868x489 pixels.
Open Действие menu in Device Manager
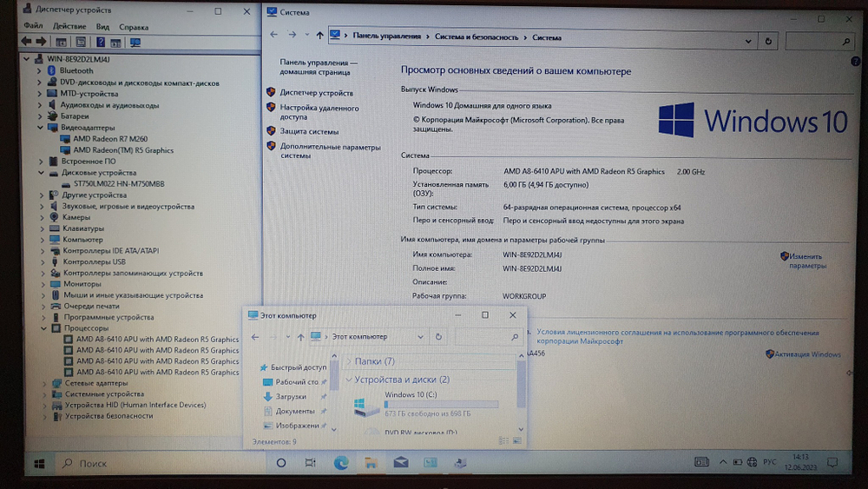tap(69, 26)
